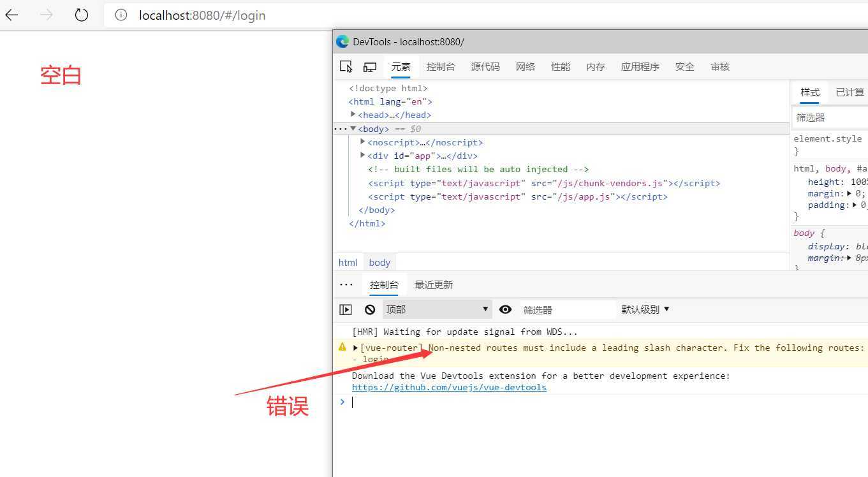Click the eye live expression icon
The width and height of the screenshot is (868, 477).
pos(505,309)
